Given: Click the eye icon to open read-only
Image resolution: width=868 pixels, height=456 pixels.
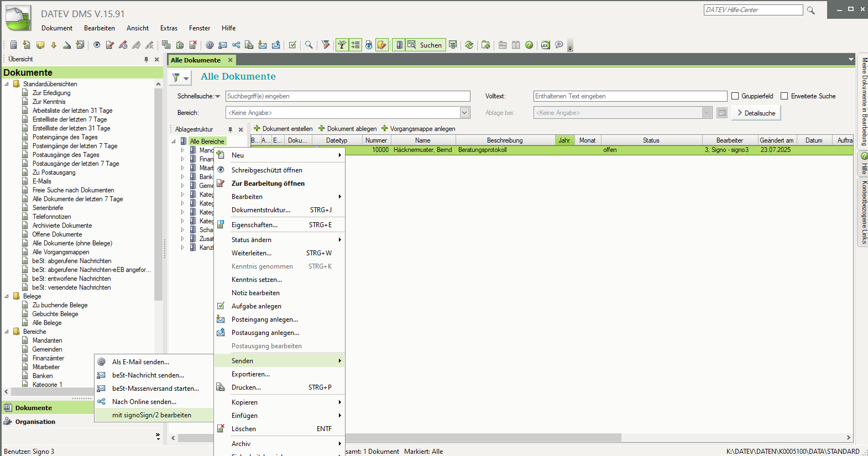Looking at the screenshot, I should coord(97,45).
